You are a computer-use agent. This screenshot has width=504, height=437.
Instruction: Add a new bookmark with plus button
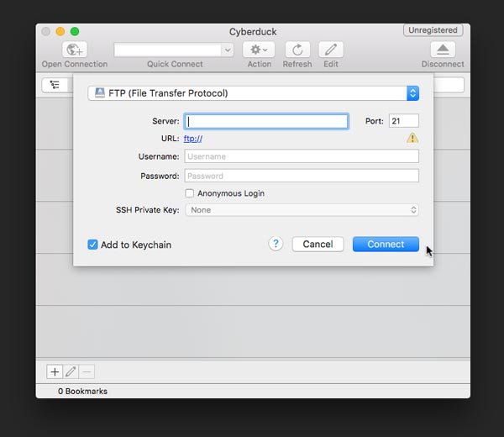[55, 371]
